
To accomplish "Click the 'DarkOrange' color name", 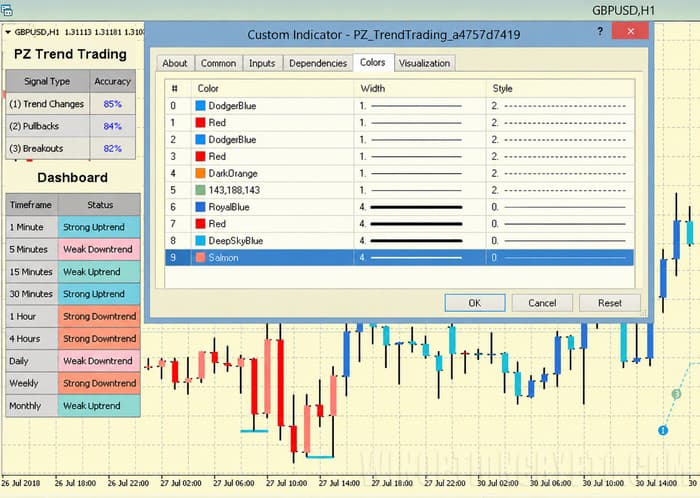I will tap(233, 173).
